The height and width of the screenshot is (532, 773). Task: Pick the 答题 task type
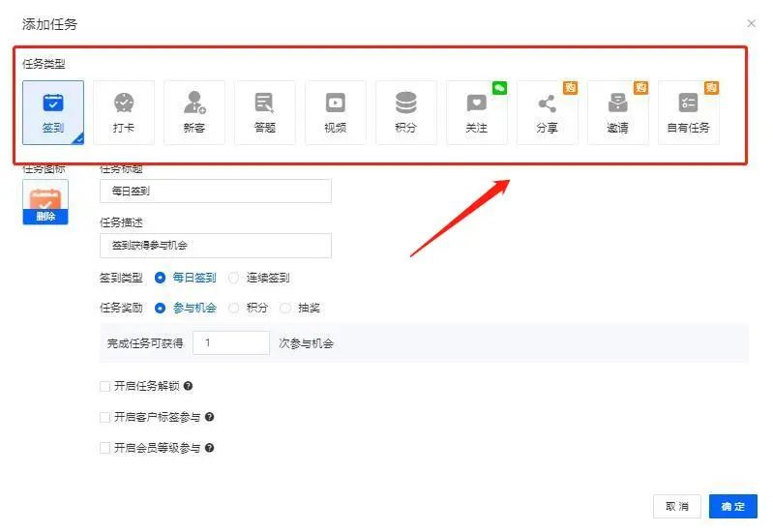pos(265,112)
